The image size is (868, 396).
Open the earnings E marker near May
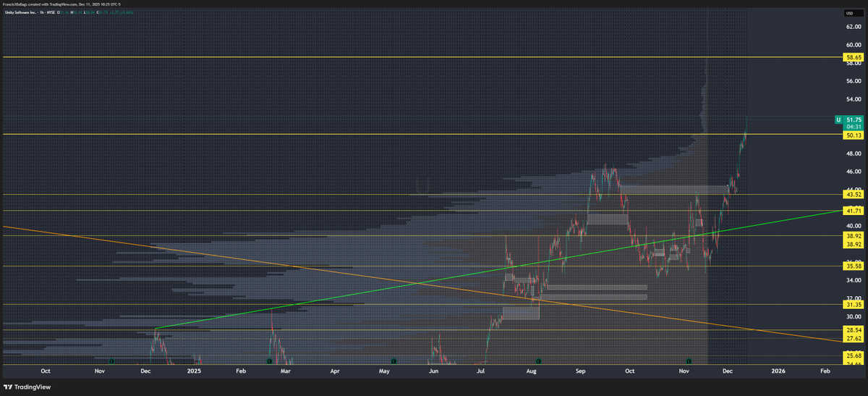click(393, 360)
